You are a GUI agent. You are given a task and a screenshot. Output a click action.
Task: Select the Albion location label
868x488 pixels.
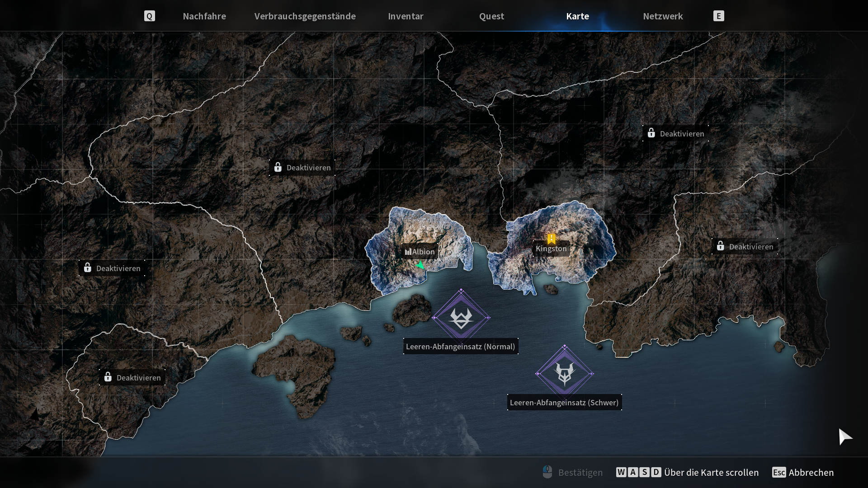(420, 252)
